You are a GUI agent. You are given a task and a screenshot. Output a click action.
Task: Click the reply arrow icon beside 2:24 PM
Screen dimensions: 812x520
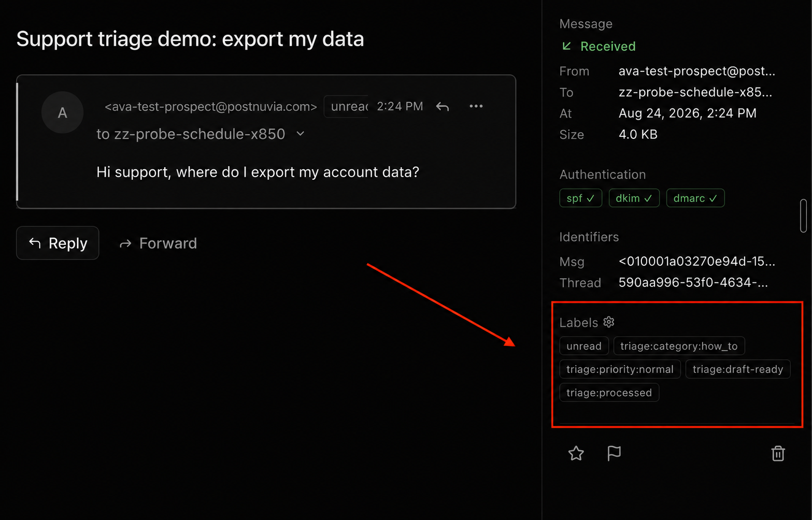(442, 107)
